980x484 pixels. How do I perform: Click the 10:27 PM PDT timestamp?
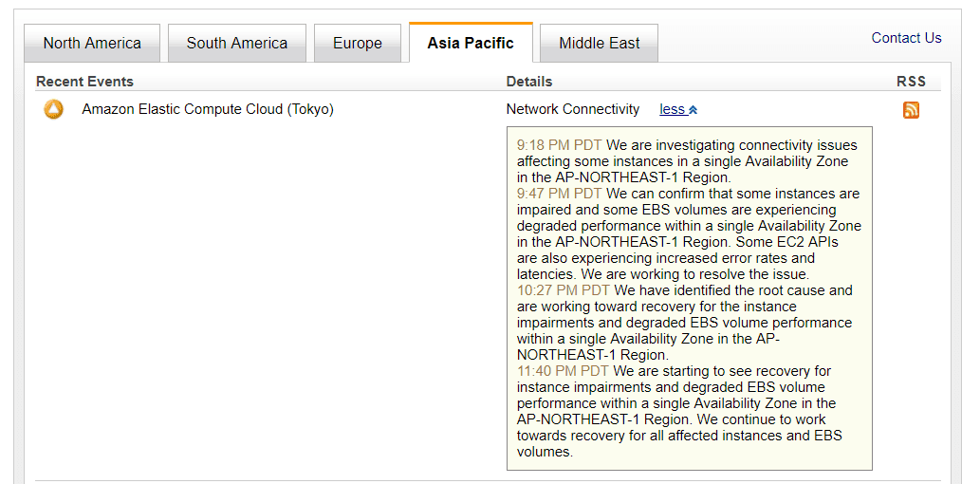(563, 290)
